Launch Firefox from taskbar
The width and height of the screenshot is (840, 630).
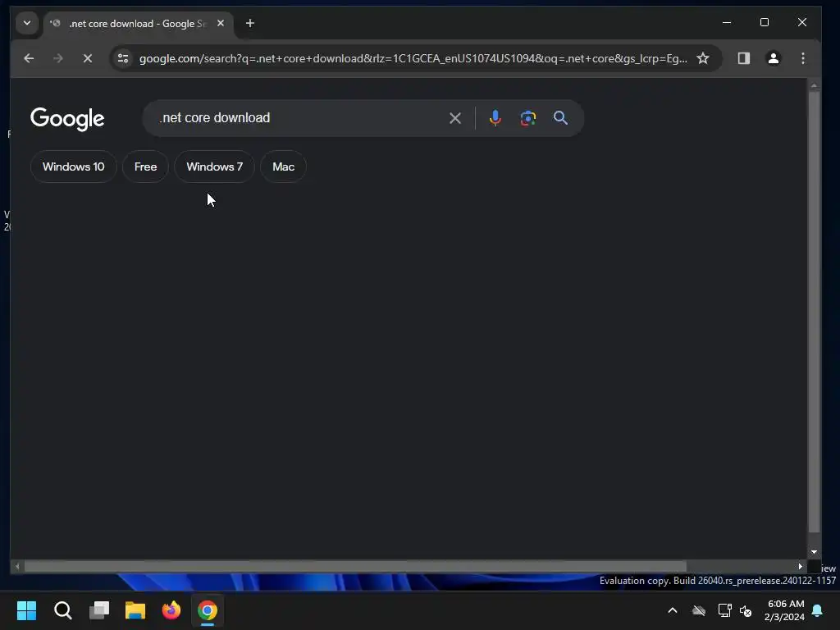point(171,610)
